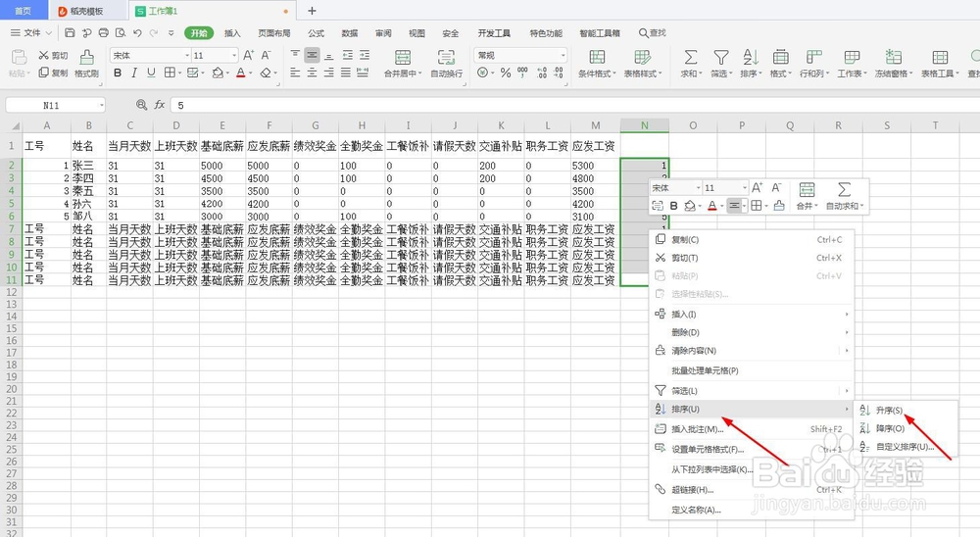Open ribbon font color dropdown arrow
The image size is (980, 537).
coord(251,73)
